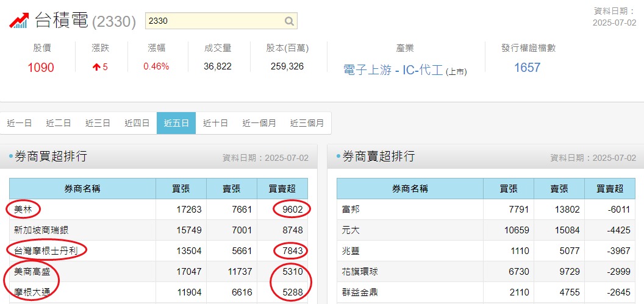
Task: Click 美商高盛 sell volume 11737
Action: coord(239,272)
